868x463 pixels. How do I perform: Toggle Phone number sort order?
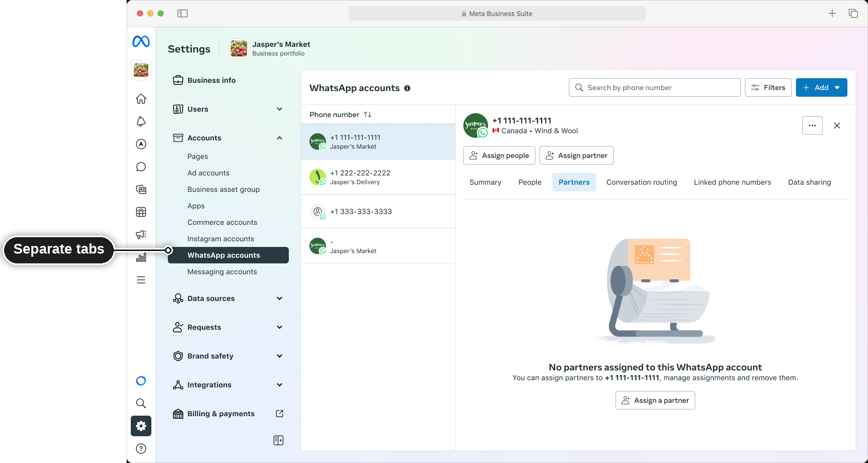coord(368,115)
